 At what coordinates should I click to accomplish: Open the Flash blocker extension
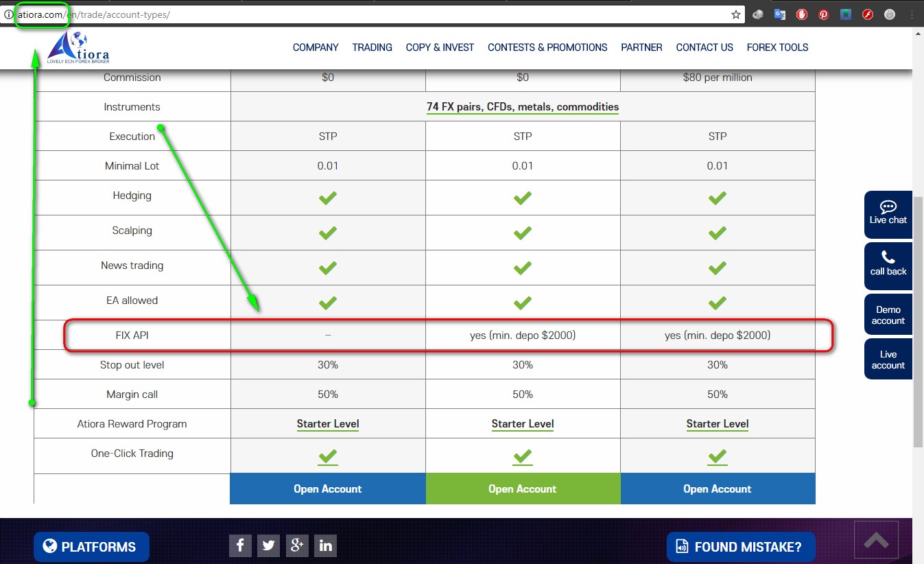(x=868, y=14)
